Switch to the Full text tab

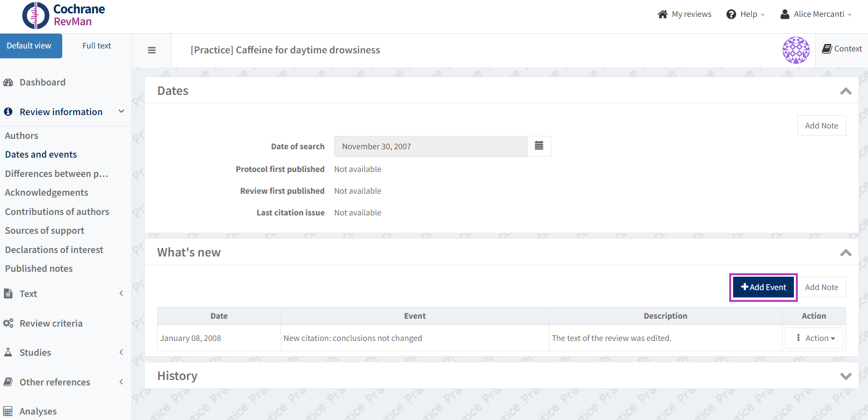coord(96,46)
